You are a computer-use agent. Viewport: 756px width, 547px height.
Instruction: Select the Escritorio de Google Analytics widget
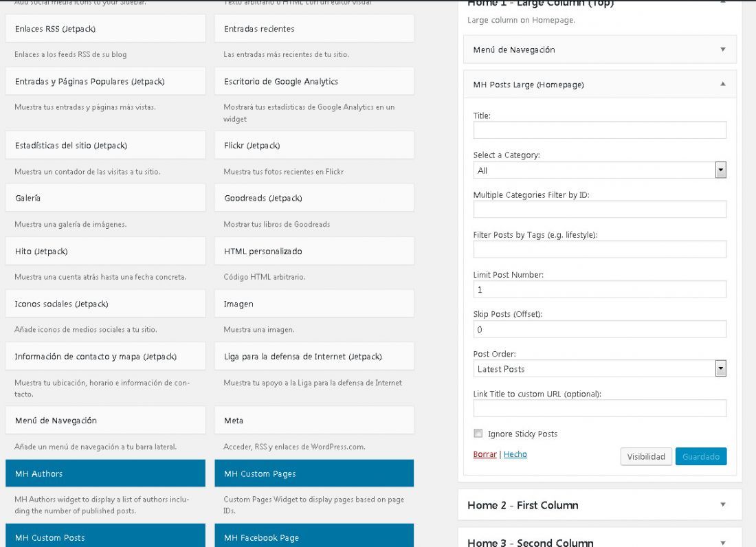coord(314,81)
